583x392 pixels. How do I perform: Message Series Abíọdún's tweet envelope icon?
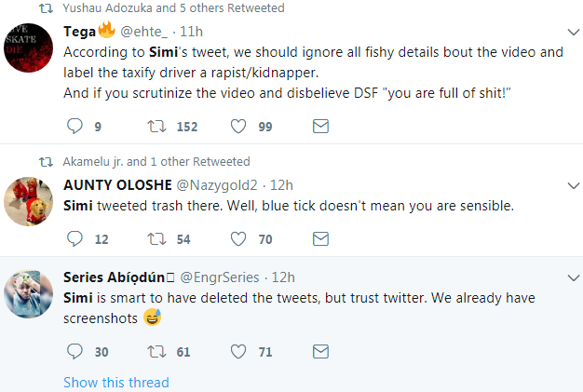(x=319, y=351)
